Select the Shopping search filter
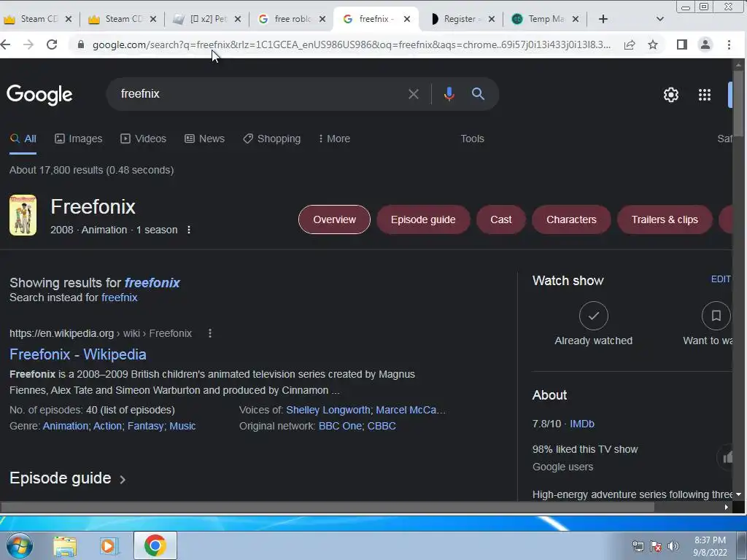The height and width of the screenshot is (560, 747). [x=271, y=139]
